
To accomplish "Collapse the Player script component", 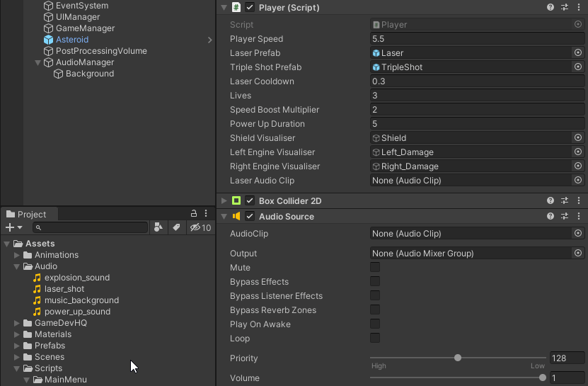I will pyautogui.click(x=224, y=8).
